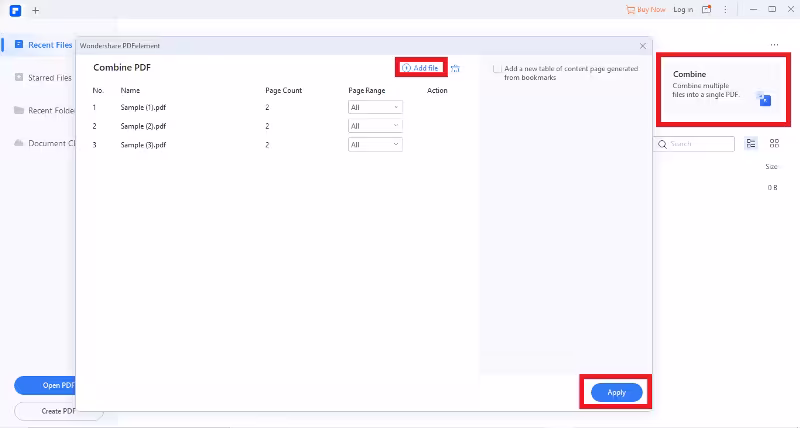Click the search magnifier icon
This screenshot has width=800, height=428.
pos(662,144)
